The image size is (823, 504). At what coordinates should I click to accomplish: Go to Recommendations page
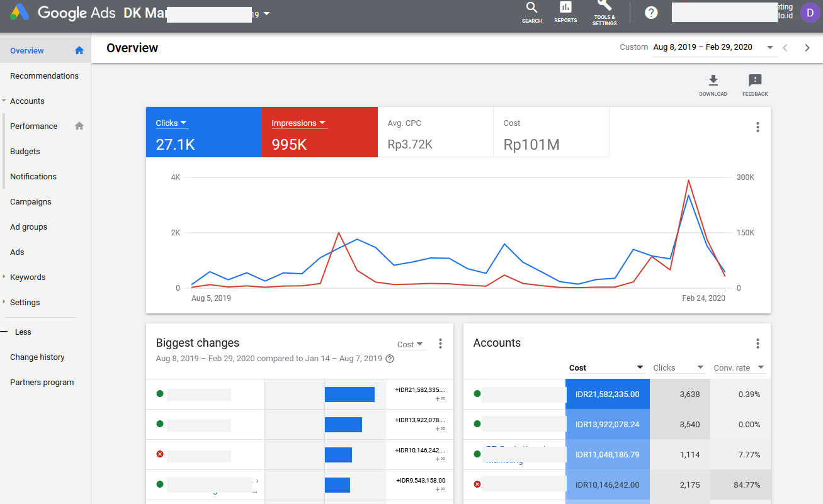pyautogui.click(x=44, y=76)
